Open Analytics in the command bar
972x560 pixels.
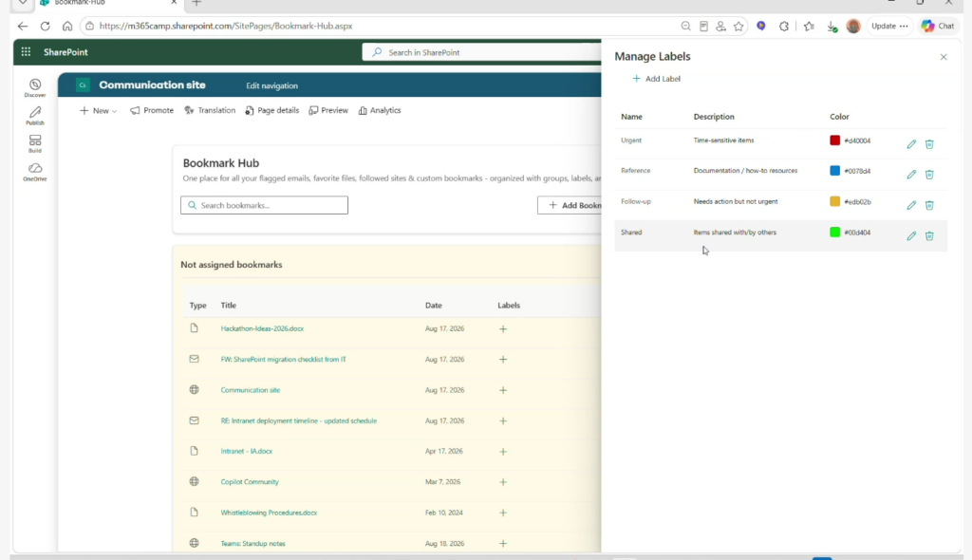click(380, 110)
